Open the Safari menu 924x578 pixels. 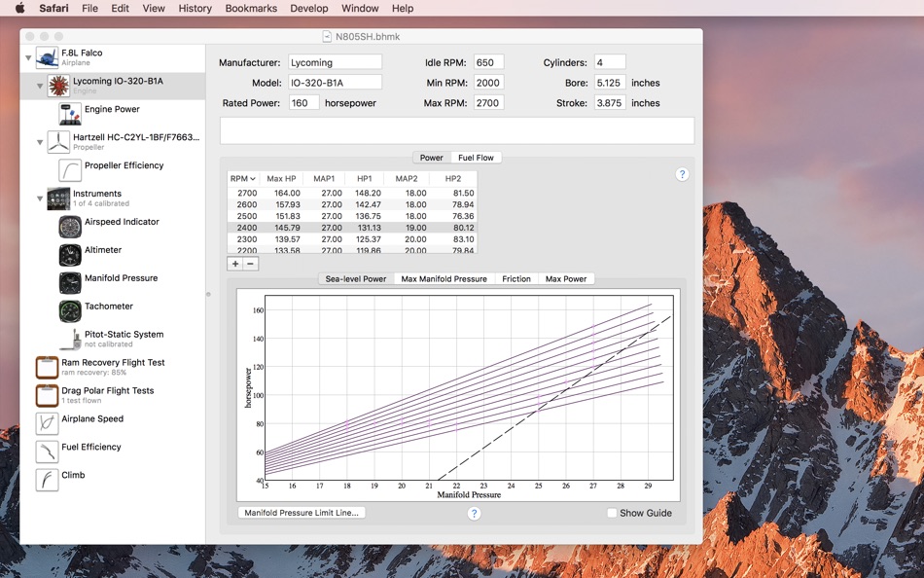[x=53, y=8]
